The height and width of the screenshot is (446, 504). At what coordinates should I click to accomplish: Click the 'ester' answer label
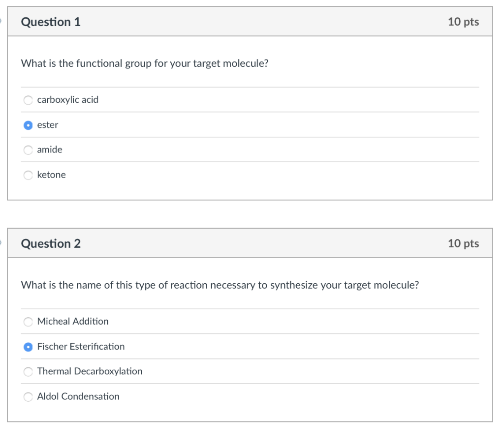point(48,125)
